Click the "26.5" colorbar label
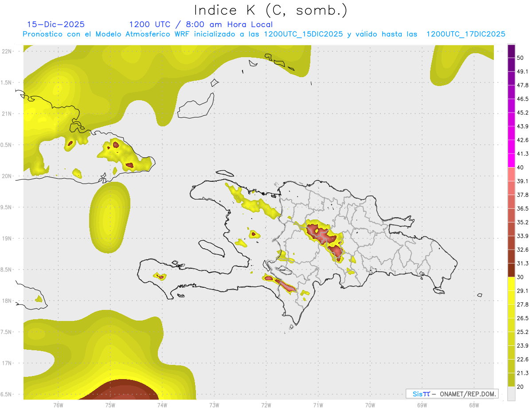The height and width of the screenshot is (411, 532). tap(523, 318)
